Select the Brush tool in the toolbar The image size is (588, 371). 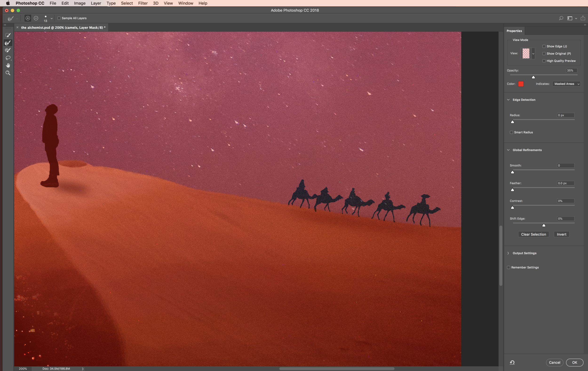point(8,50)
